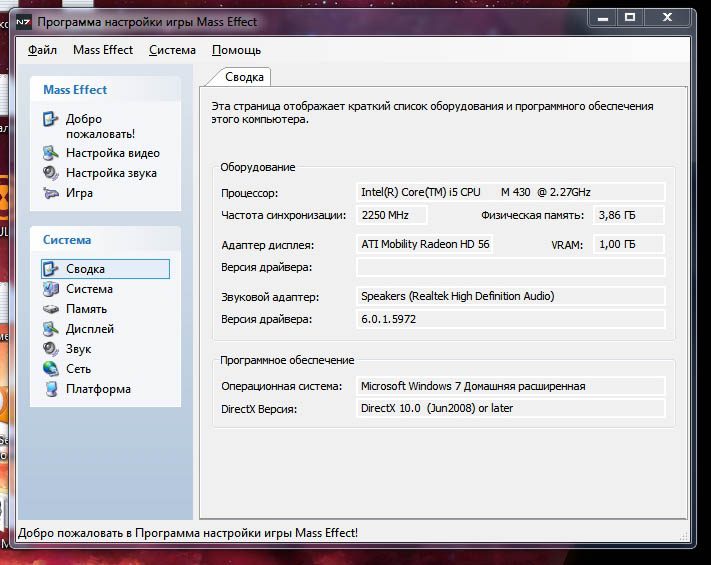This screenshot has height=565, width=711.
Task: Click the Windows 7 Домашняя расширенная field
Action: pyautogui.click(x=511, y=386)
